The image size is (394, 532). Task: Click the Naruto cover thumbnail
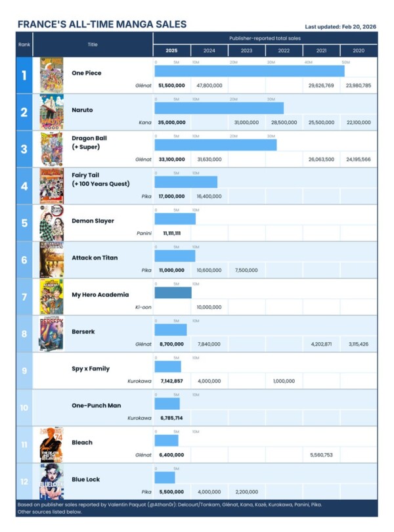[x=51, y=112]
